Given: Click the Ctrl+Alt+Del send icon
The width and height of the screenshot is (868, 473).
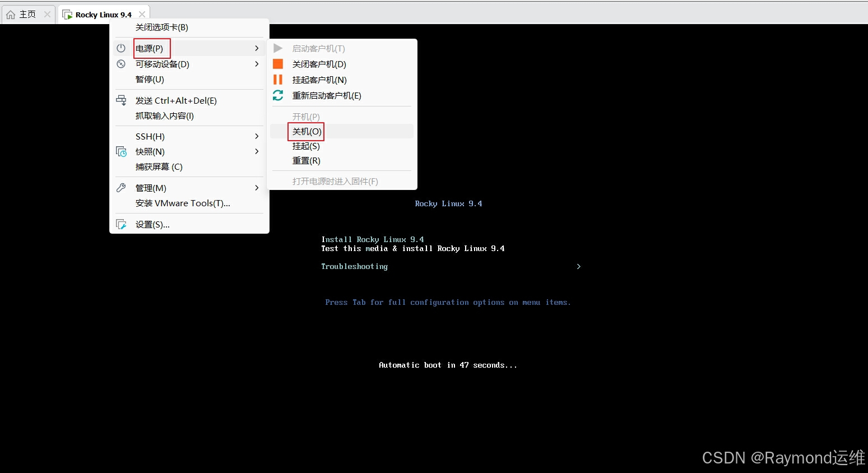Looking at the screenshot, I should (x=121, y=100).
